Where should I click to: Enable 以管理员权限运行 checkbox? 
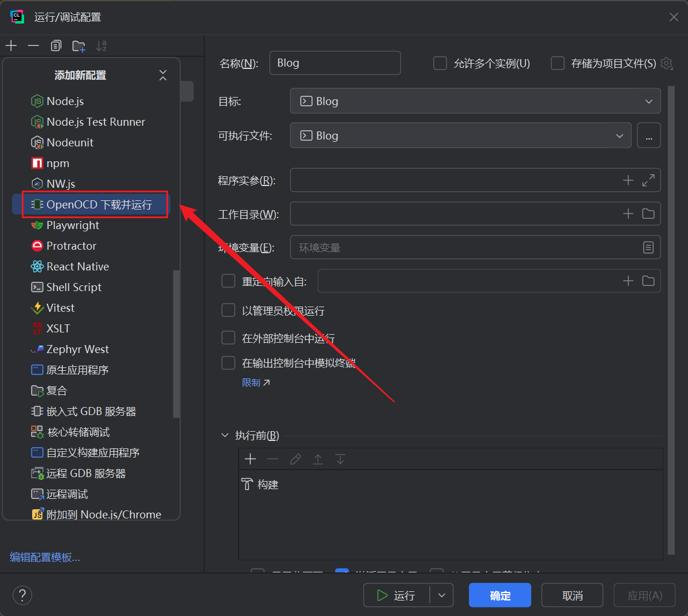228,310
